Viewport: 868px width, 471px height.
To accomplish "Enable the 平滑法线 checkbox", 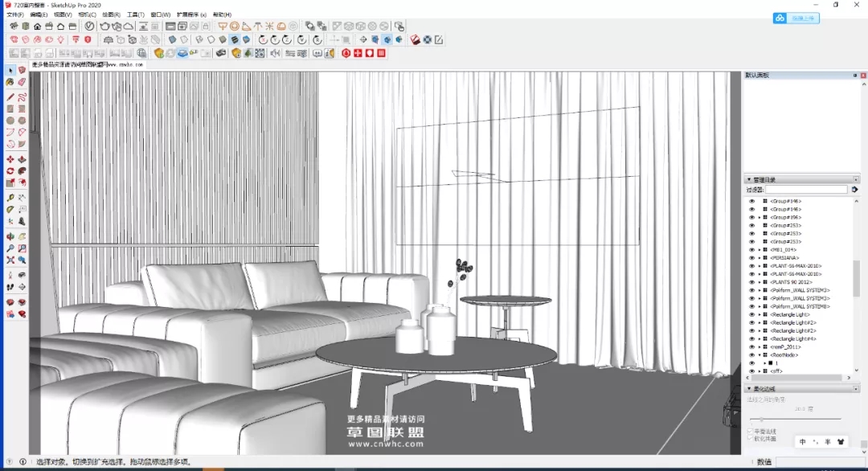I will [751, 431].
